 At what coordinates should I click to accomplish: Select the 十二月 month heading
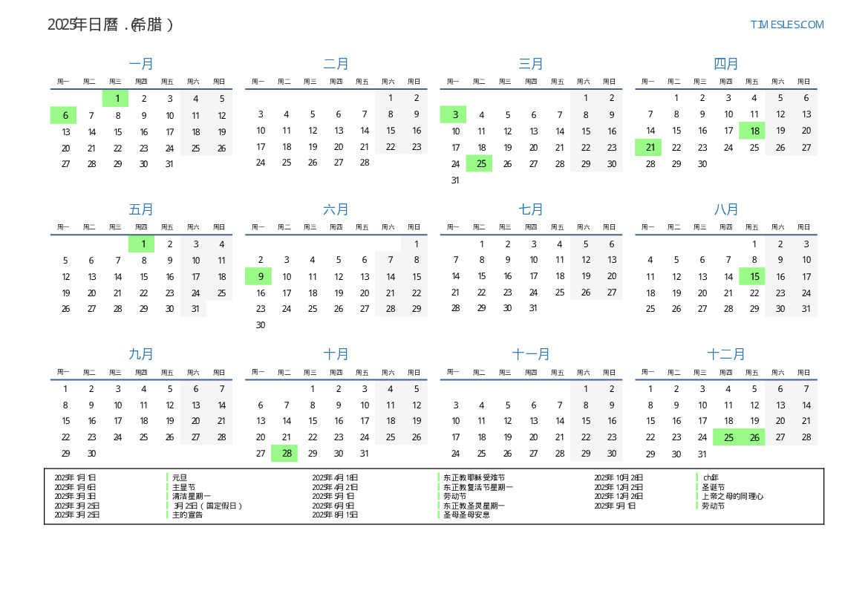(x=725, y=354)
